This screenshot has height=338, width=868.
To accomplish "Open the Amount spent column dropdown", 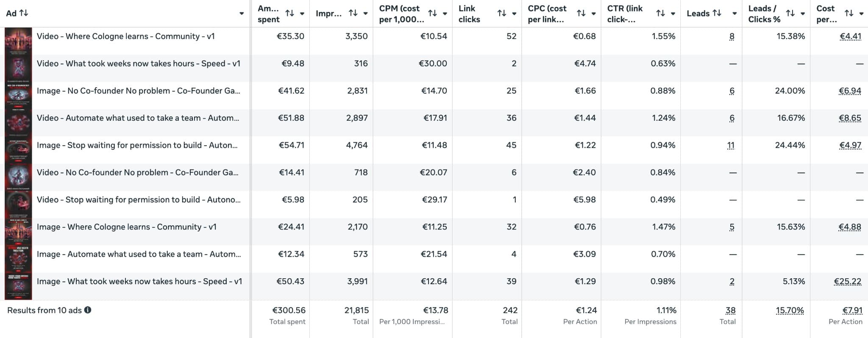I will 302,13.
